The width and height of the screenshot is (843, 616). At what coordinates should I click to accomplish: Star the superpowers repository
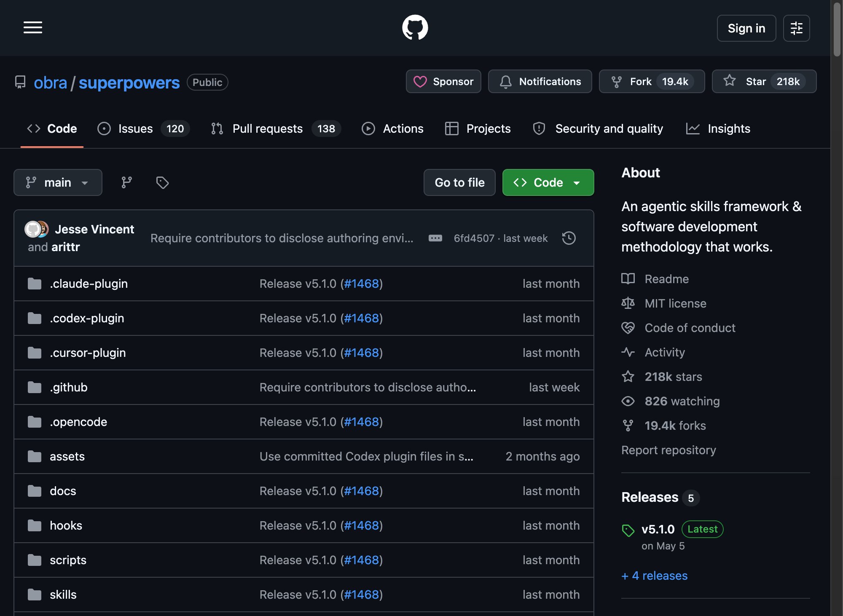(x=764, y=81)
